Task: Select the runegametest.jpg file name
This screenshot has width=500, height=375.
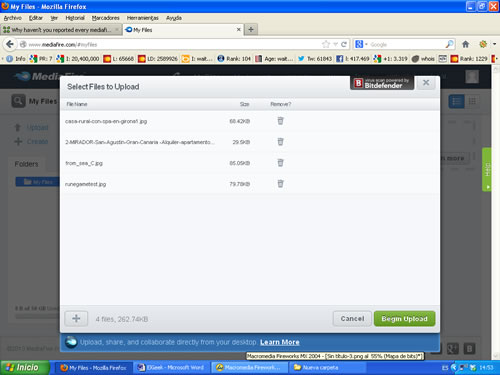Action: click(86, 184)
